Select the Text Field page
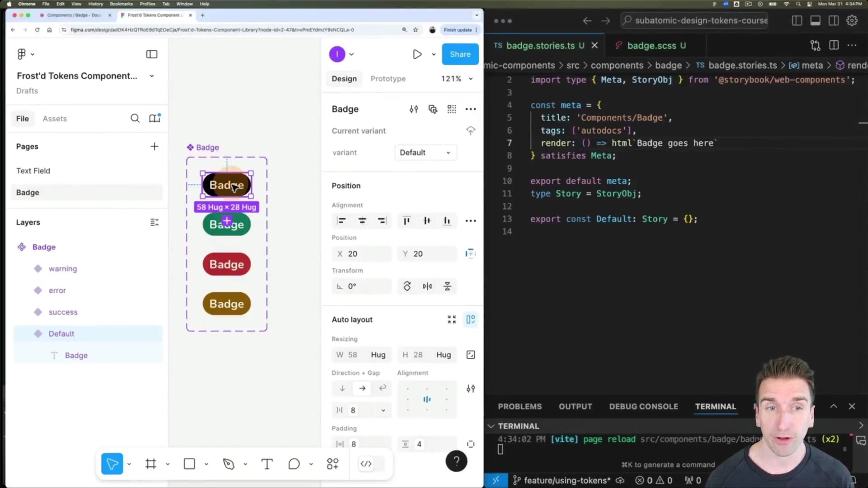 pos(33,171)
